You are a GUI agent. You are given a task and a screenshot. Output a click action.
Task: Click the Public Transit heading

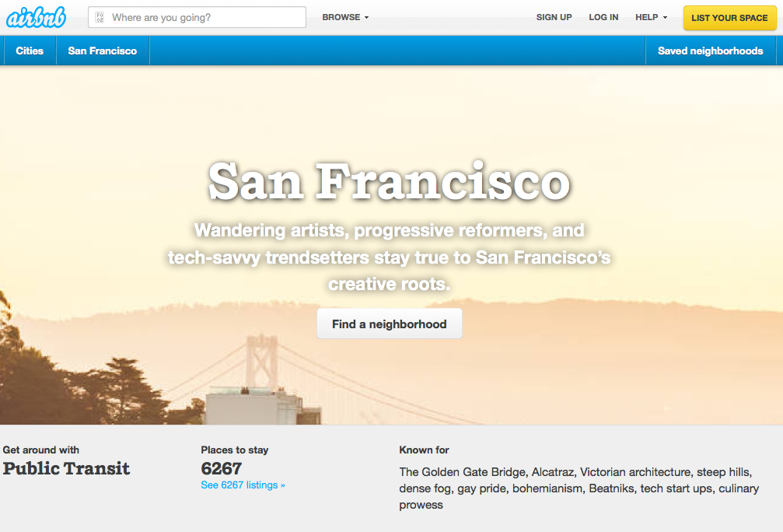pos(66,468)
